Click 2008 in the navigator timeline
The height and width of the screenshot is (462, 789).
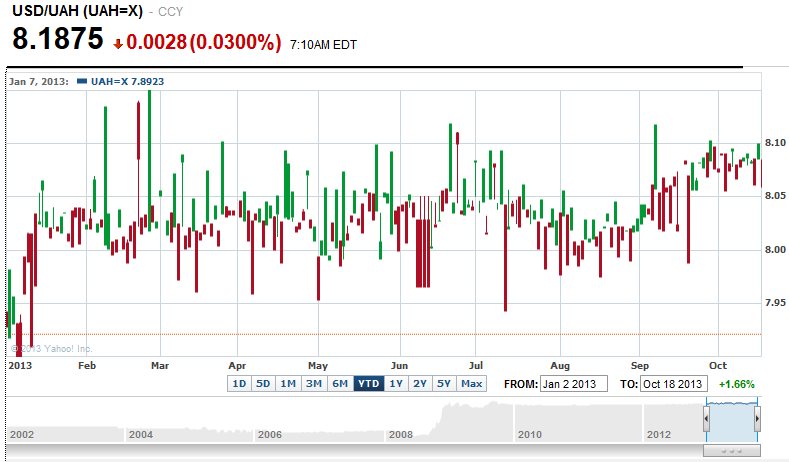[401, 434]
